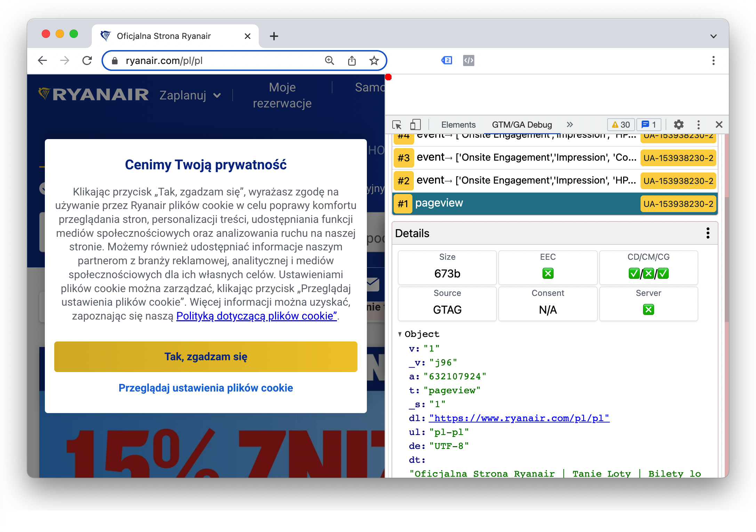756x532 pixels.
Task: Click the 1 issue message badge
Action: click(649, 124)
